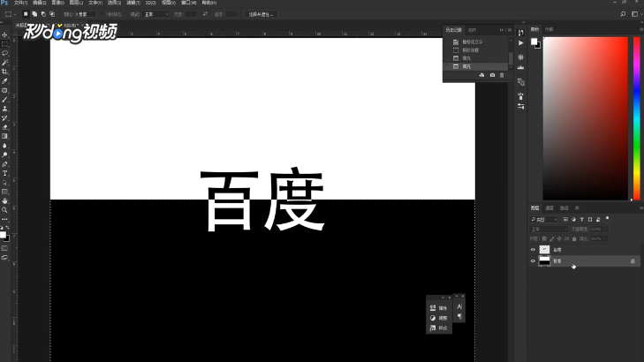The width and height of the screenshot is (644, 362).
Task: Open the Opacity dropdown arrow
Action: tap(606, 229)
